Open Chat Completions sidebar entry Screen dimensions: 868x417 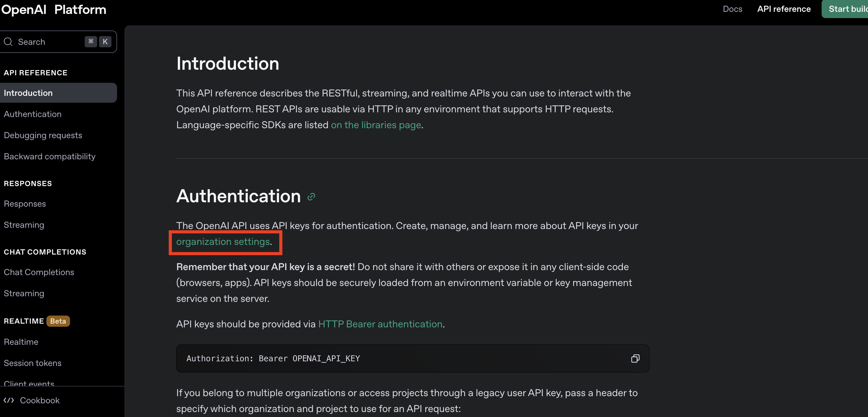[x=39, y=272]
